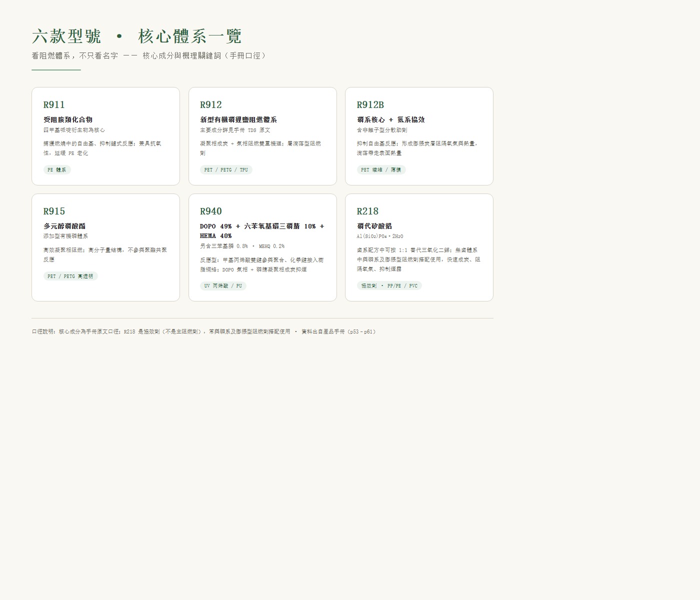Viewport: 700px width, 600px height.
Task: Select the R912B mechanism description paragraph
Action: 417,148
